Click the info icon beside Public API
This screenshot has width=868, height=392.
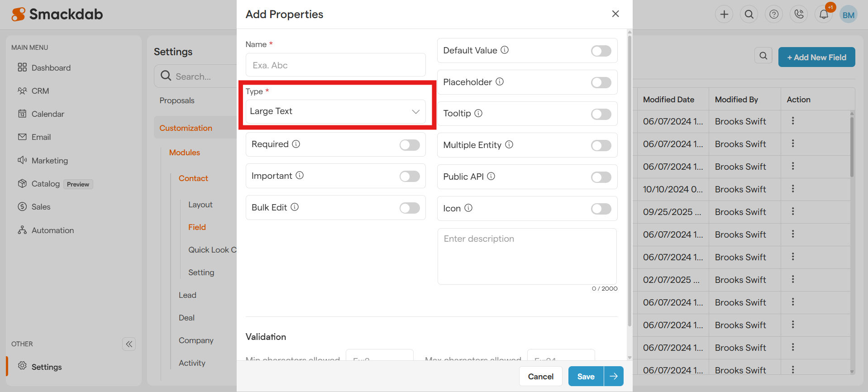(491, 176)
